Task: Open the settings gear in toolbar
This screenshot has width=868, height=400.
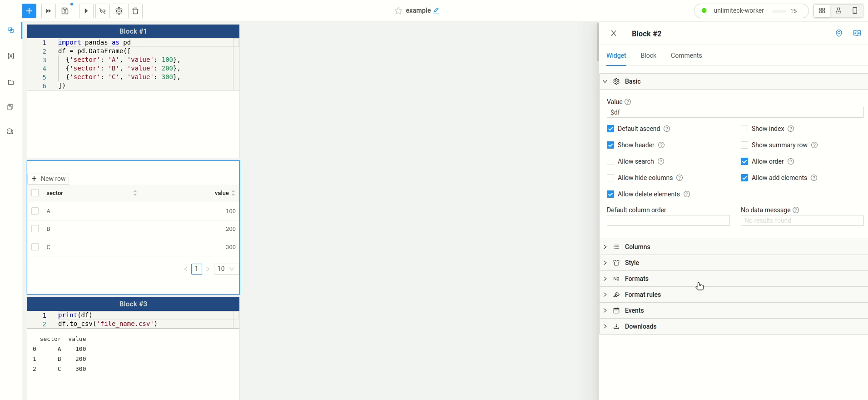Action: [119, 11]
